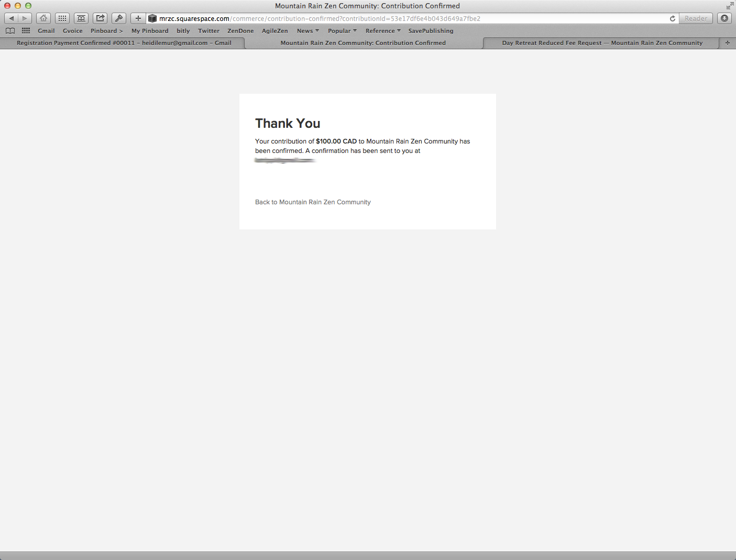Open the Gmail bookmark
This screenshot has width=736, height=560.
tap(46, 31)
